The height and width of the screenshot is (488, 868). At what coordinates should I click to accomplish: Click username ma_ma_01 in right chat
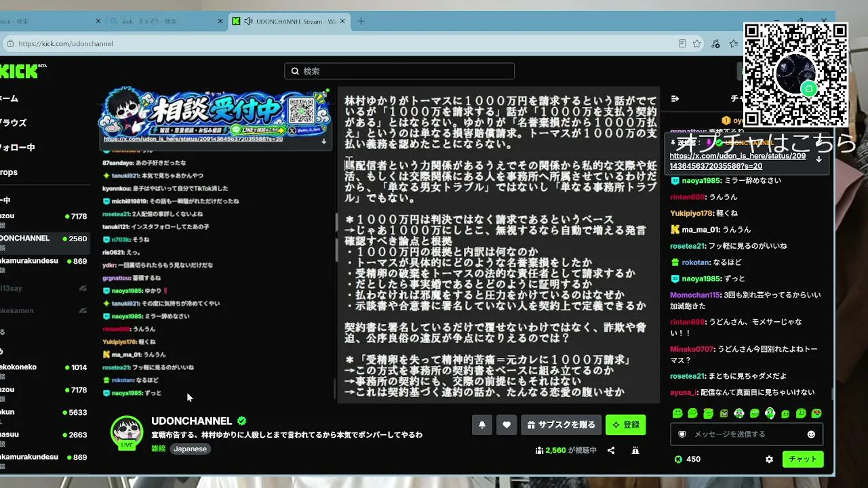[701, 230]
